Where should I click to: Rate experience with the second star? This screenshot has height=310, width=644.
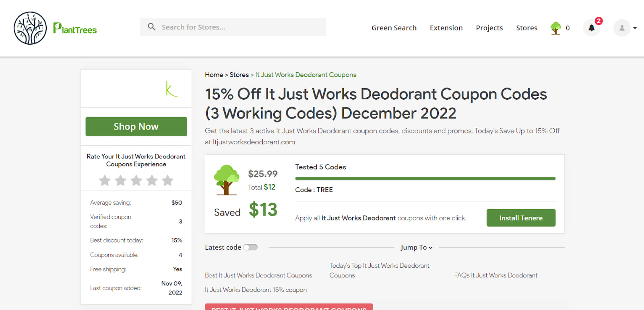(120, 181)
